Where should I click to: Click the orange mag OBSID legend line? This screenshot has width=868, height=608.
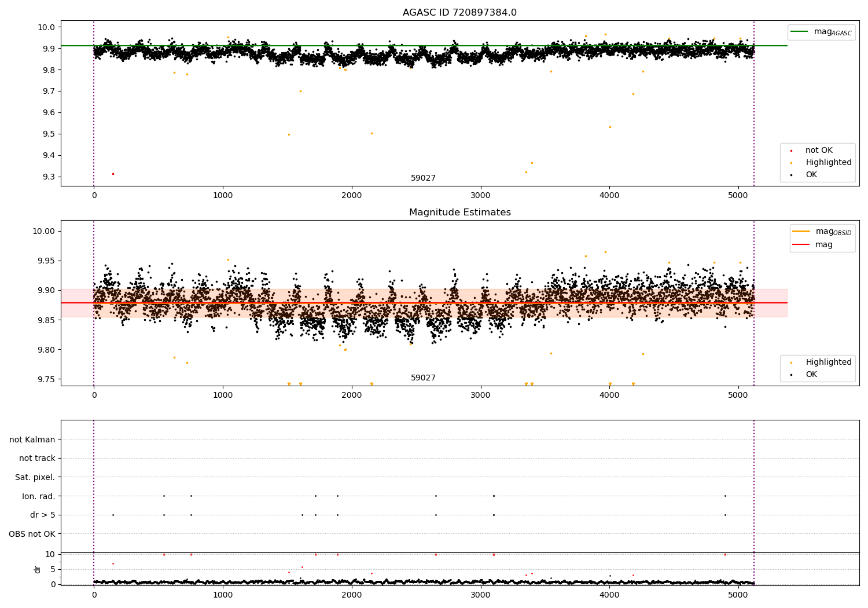[801, 232]
